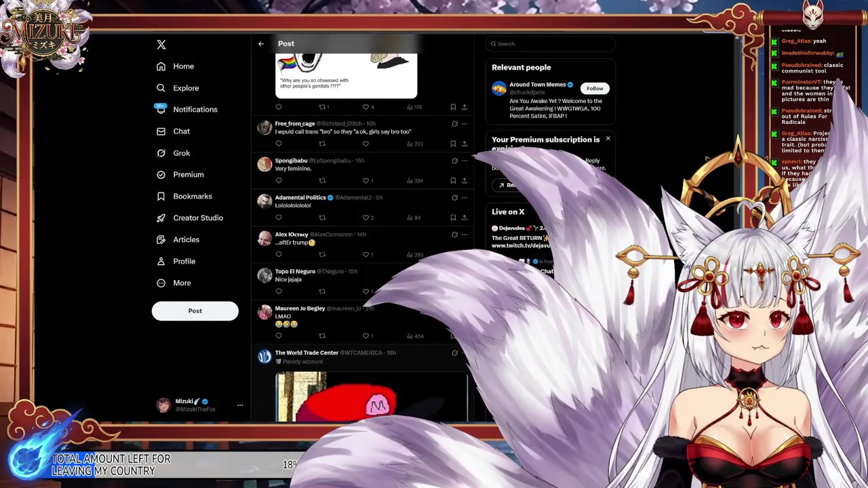Repost Alex Юстасу's comment
The image size is (868, 488).
(322, 255)
